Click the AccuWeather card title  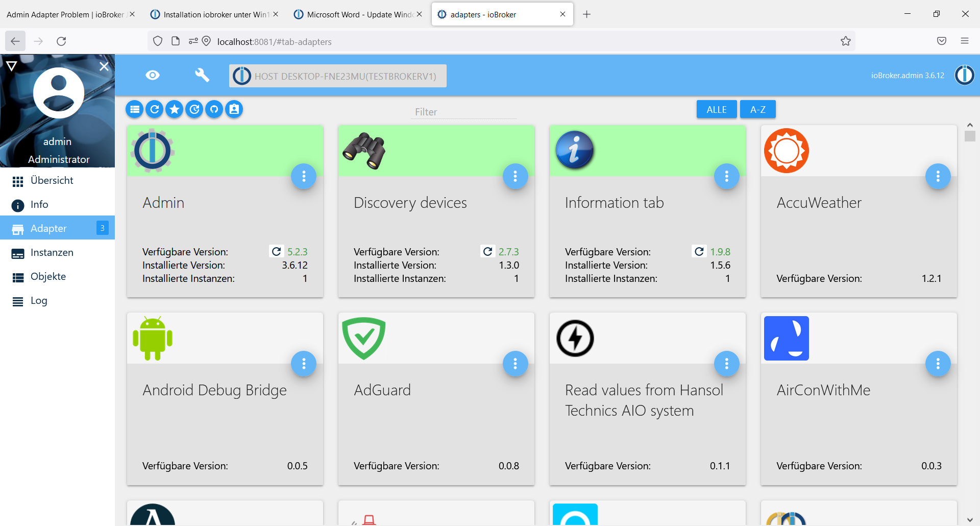[819, 203]
